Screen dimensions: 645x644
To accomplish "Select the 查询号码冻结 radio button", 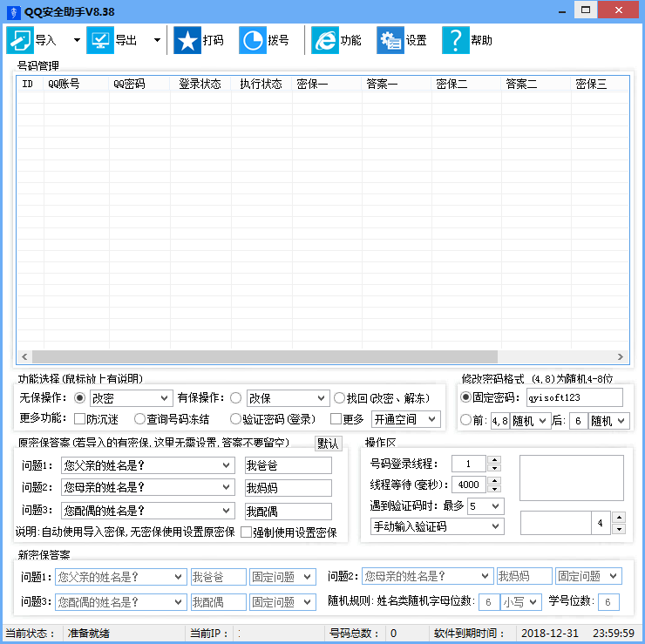I will (139, 418).
